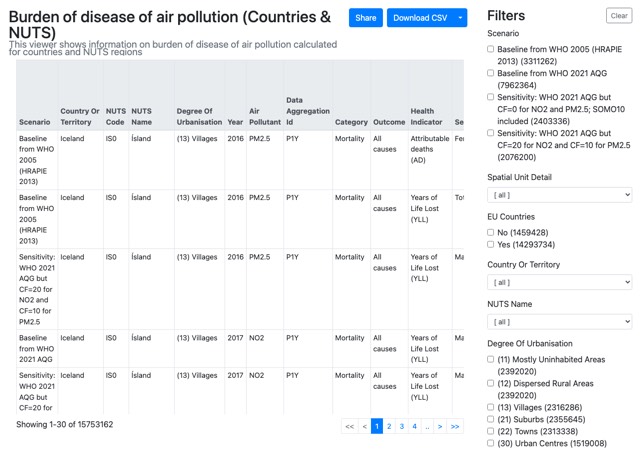Viewport: 640px width, 450px height.
Task: Click Download CSV button
Action: tap(420, 18)
